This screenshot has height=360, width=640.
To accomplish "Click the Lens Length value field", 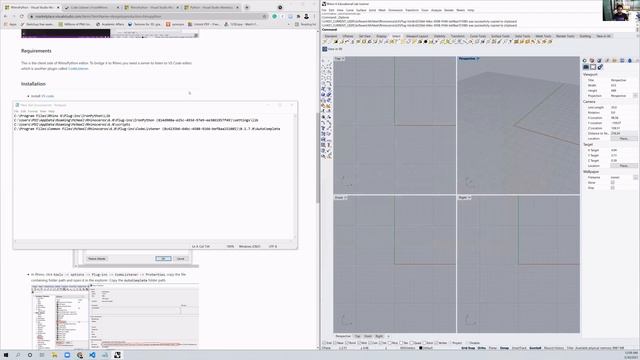I will point(624,107).
